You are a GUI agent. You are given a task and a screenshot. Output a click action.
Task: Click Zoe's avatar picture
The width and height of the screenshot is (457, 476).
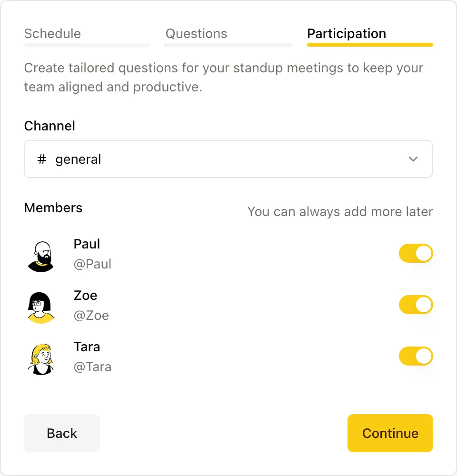40,307
